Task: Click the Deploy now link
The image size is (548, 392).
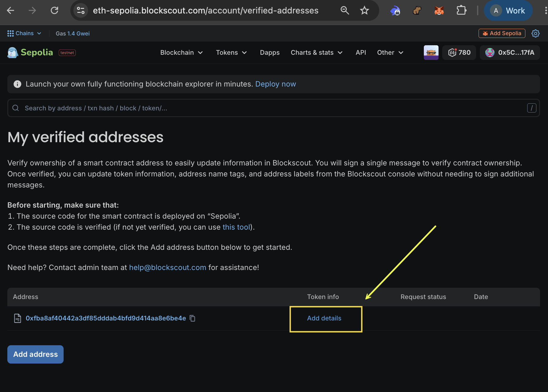Action: [x=276, y=84]
